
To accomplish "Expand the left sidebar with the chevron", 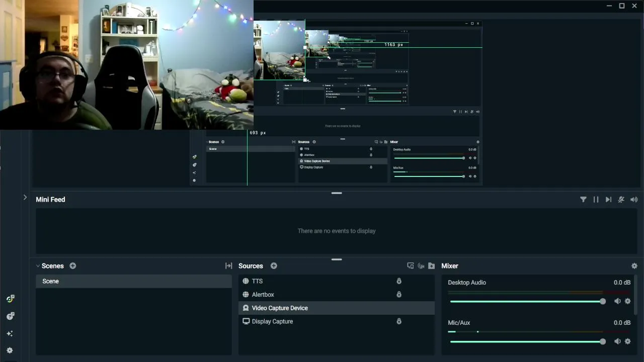I will [25, 198].
